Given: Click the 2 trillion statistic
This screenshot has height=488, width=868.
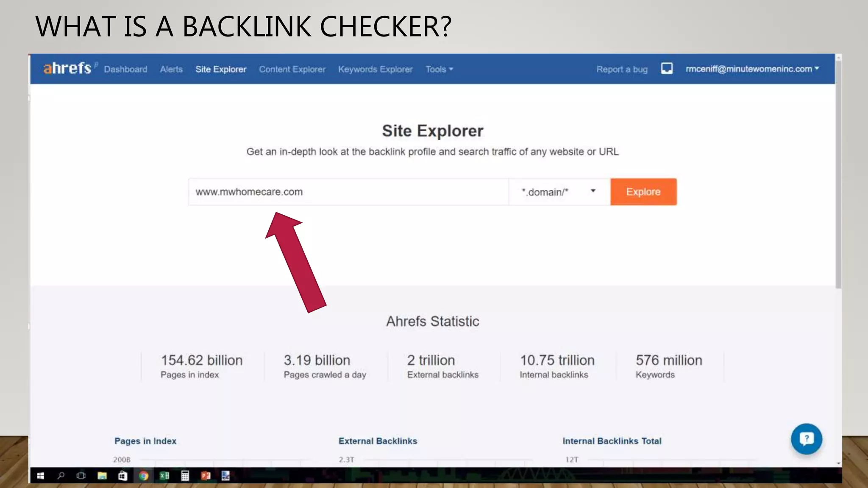Looking at the screenshot, I should coord(431,360).
